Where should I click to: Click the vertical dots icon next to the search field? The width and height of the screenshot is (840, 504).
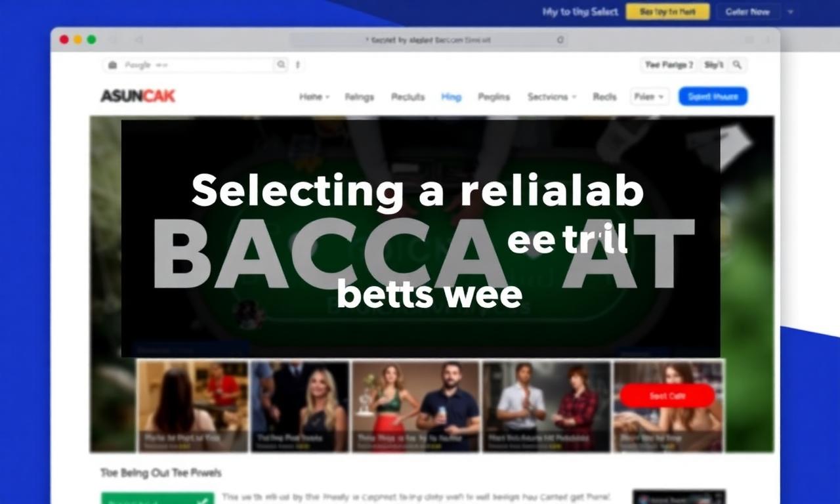298,64
